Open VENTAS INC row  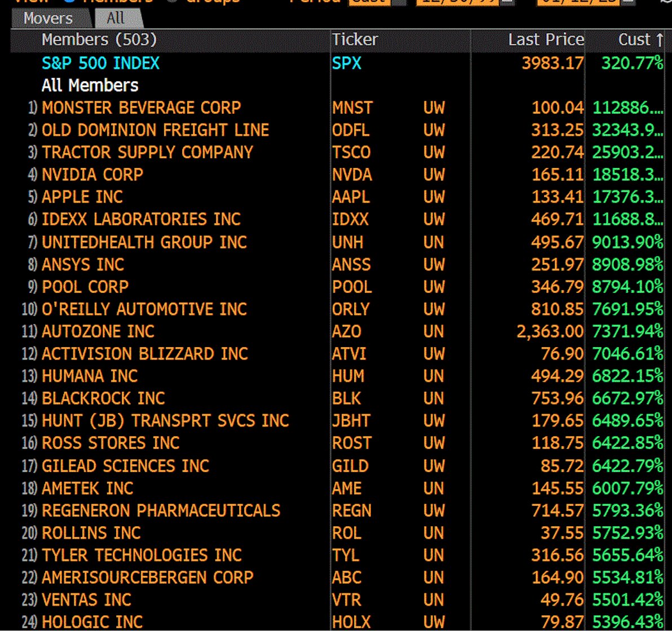tap(337, 599)
